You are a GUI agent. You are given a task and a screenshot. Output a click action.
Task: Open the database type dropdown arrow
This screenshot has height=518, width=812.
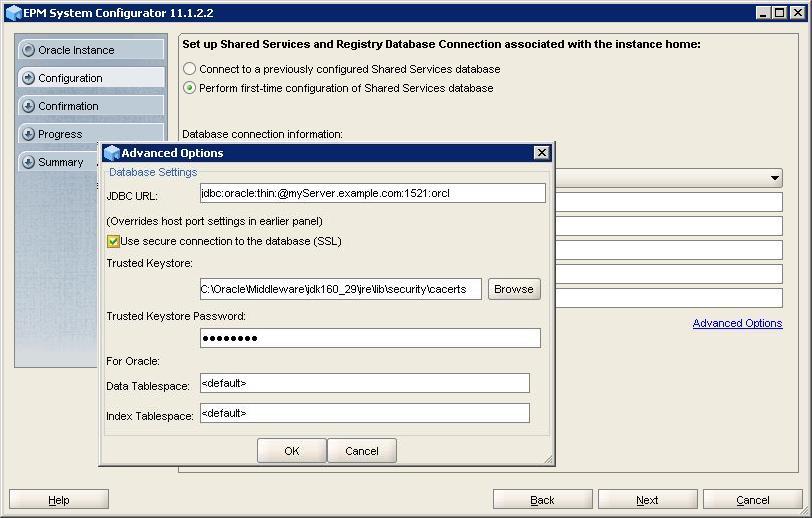(x=775, y=178)
